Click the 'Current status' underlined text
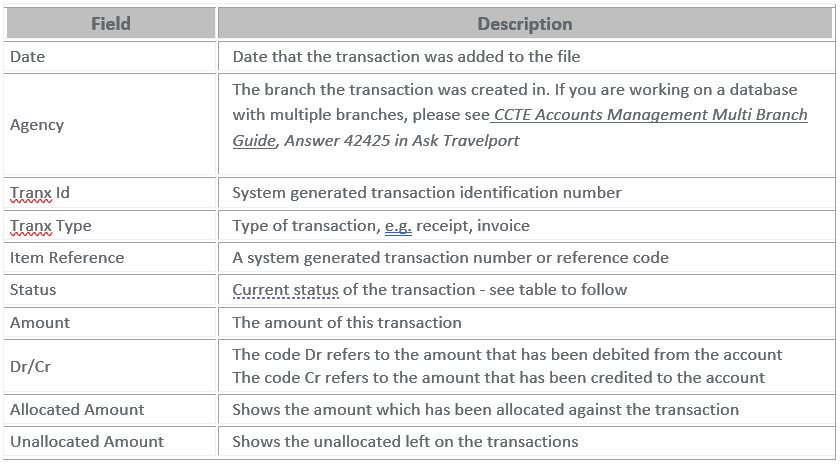This screenshot has height=465, width=840. click(286, 290)
